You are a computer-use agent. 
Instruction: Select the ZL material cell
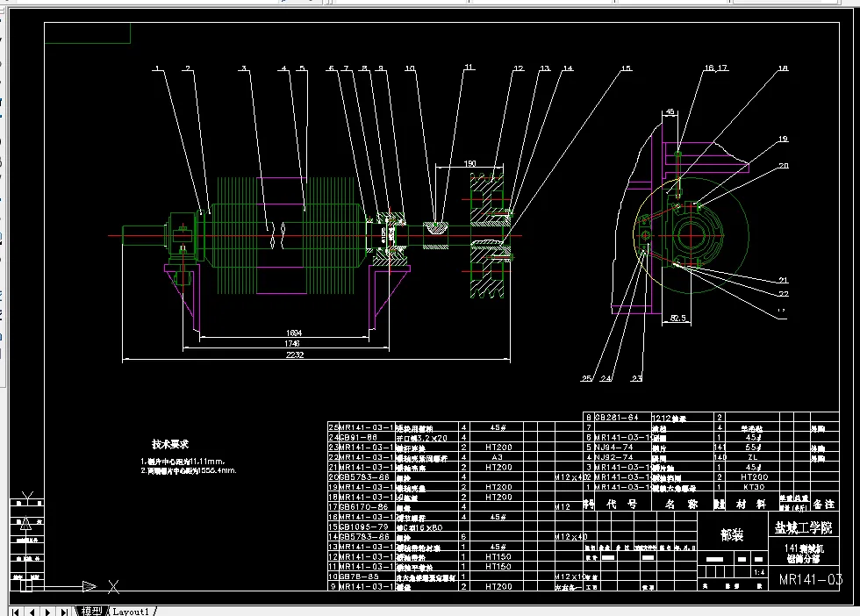753,457
